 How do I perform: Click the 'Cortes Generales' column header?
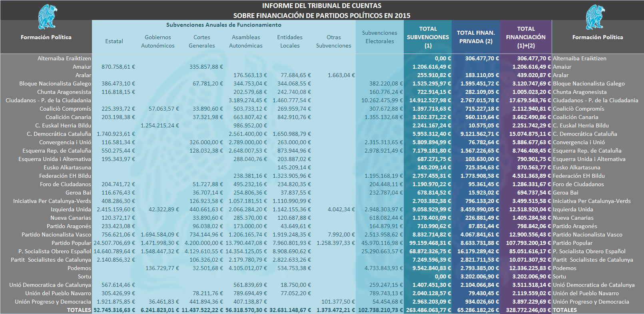[x=202, y=41]
